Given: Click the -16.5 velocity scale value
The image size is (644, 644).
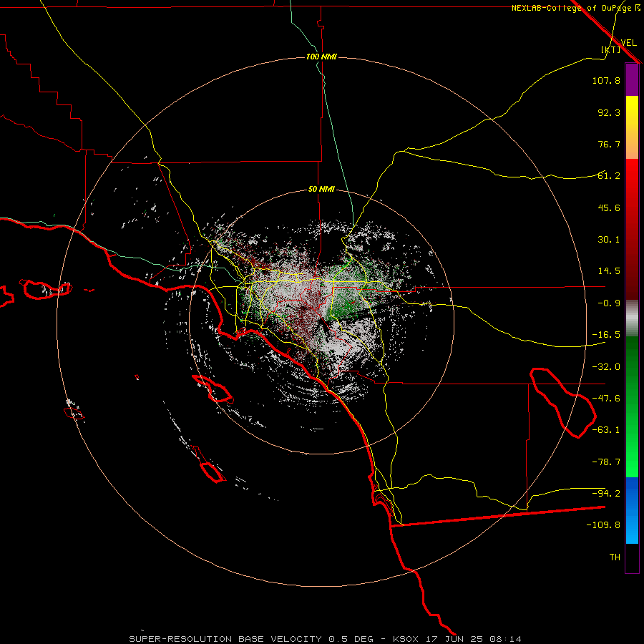Looking at the screenshot, I should [606, 335].
